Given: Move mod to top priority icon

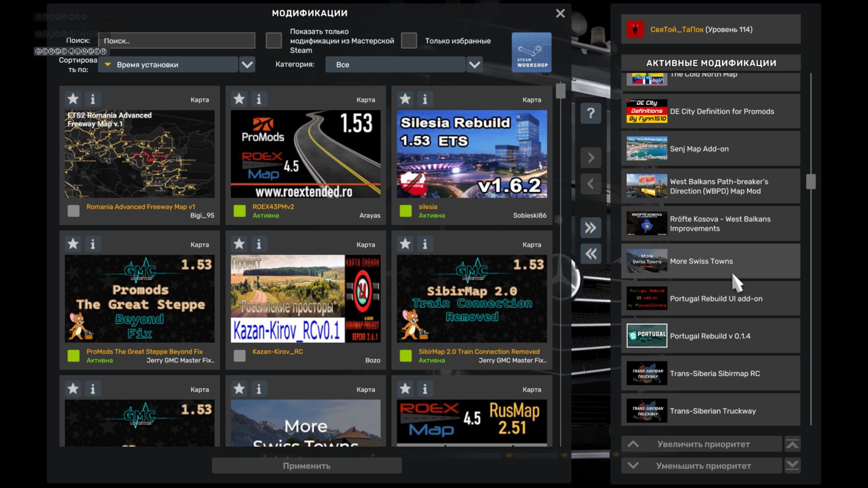Looking at the screenshot, I should coord(792,444).
